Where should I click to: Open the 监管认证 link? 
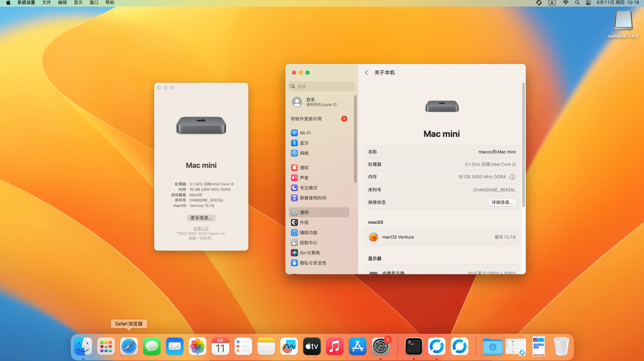[201, 228]
